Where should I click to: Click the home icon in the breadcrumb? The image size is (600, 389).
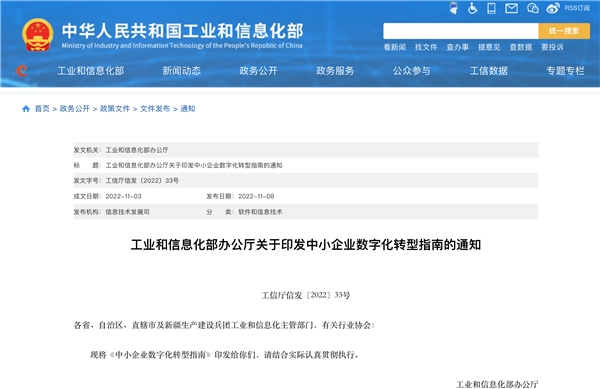pos(26,109)
